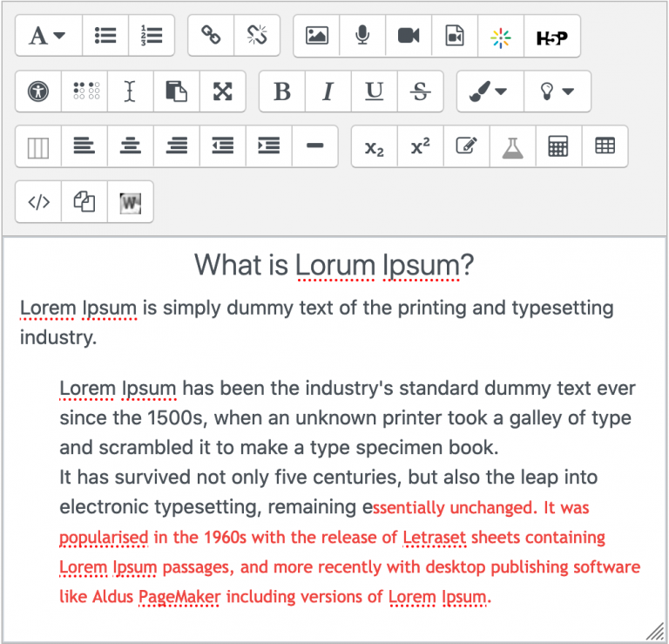The height and width of the screenshot is (644, 669).
Task: Click the editor resize handle corner
Action: tap(655, 632)
